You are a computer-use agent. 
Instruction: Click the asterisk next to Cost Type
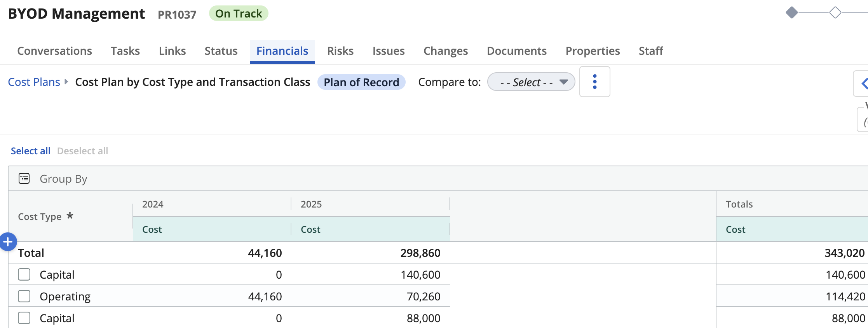pyautogui.click(x=70, y=216)
